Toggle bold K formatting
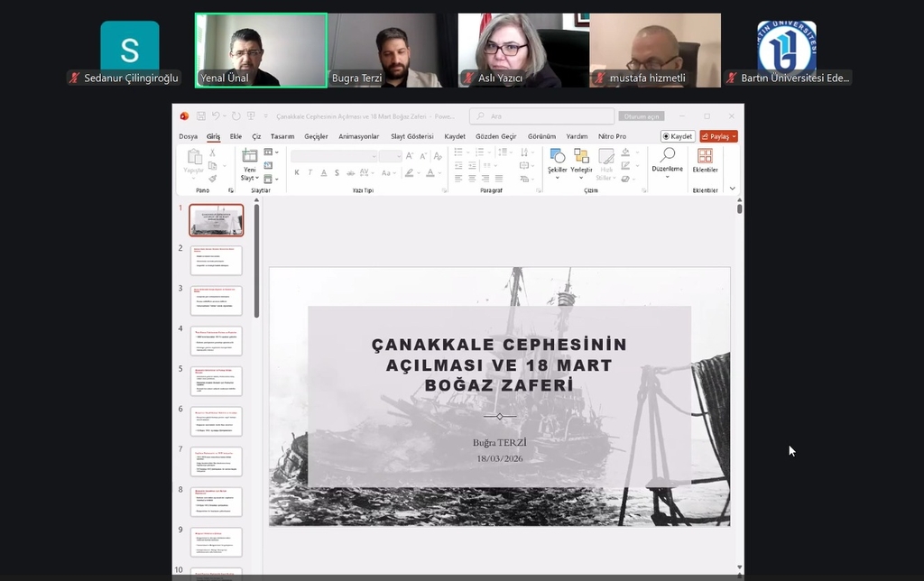This screenshot has height=581, width=924. pyautogui.click(x=297, y=173)
